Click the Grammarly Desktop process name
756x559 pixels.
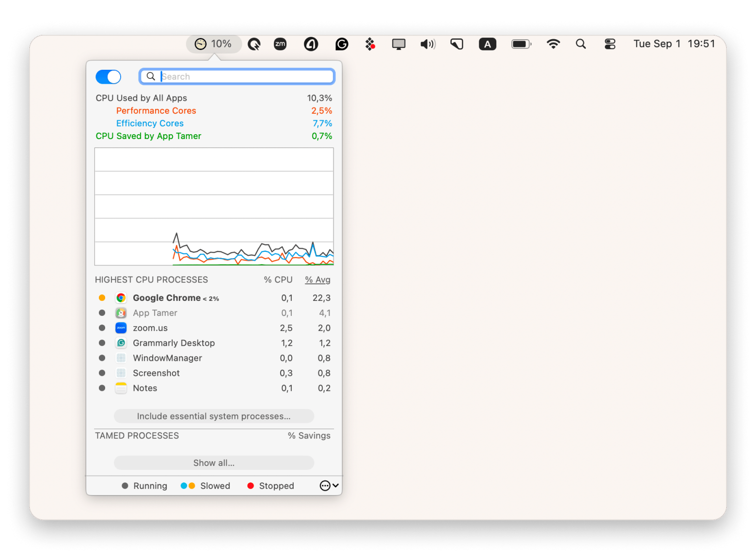(x=173, y=343)
